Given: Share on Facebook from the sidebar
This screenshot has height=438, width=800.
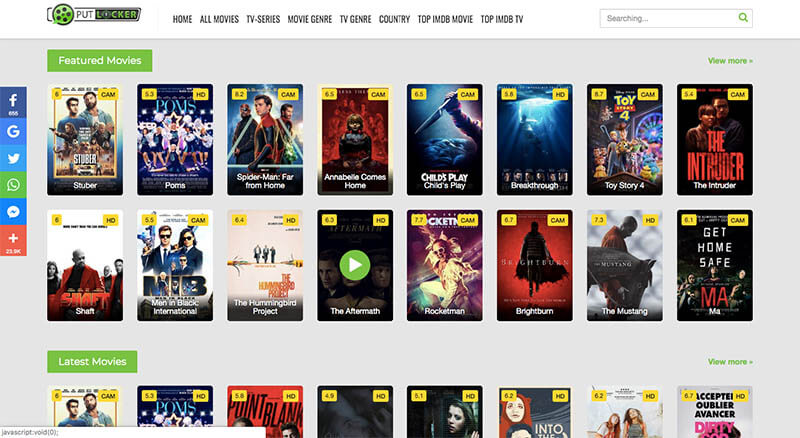Looking at the screenshot, I should point(13,103).
